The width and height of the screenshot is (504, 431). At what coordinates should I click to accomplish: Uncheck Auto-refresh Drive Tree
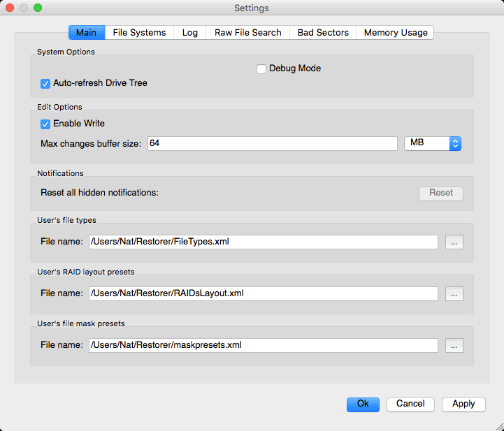[x=46, y=83]
